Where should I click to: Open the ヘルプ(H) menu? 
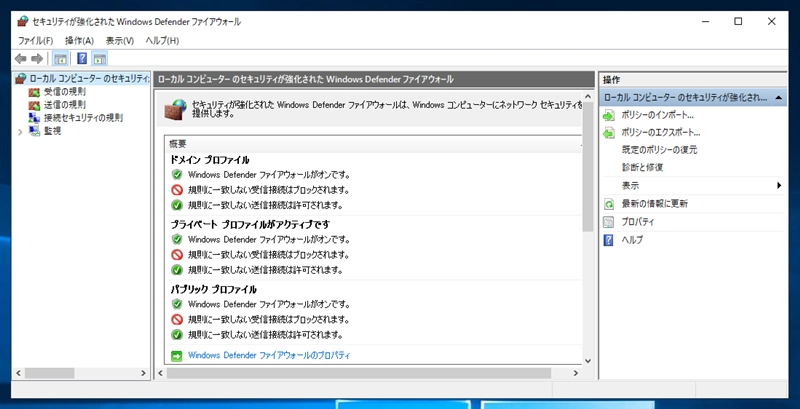[x=162, y=40]
